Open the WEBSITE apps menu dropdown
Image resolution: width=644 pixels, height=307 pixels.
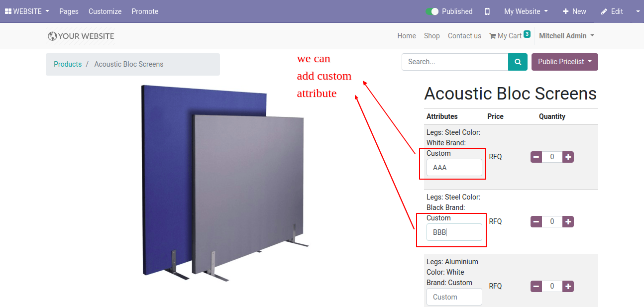tap(27, 11)
